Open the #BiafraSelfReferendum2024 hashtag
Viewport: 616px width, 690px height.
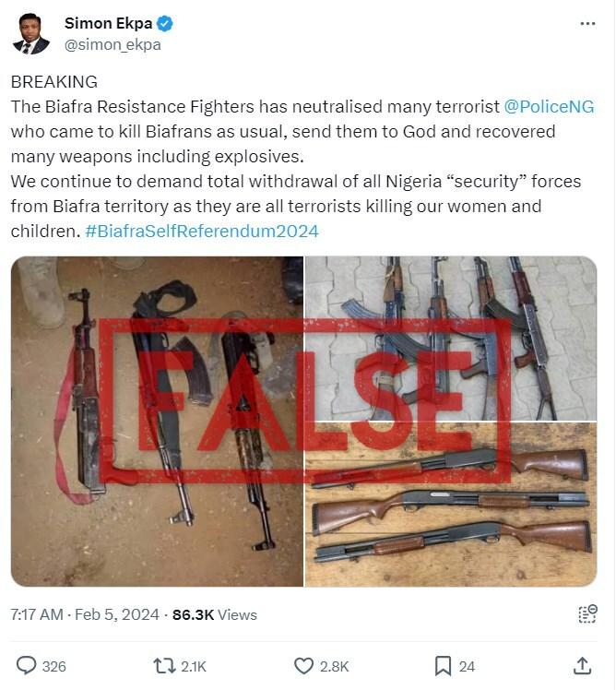pyautogui.click(x=202, y=231)
